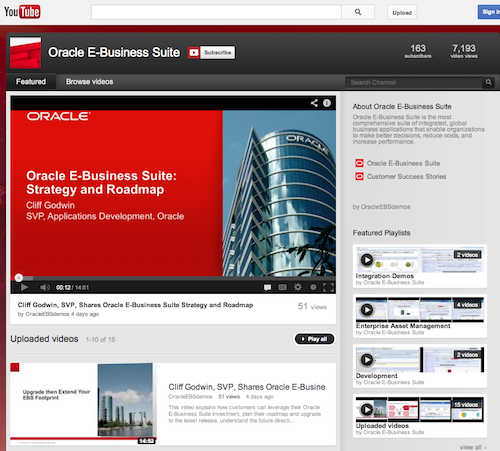Click the Enterprise Asset Management playlist title
The width and height of the screenshot is (500, 451).
[403, 326]
